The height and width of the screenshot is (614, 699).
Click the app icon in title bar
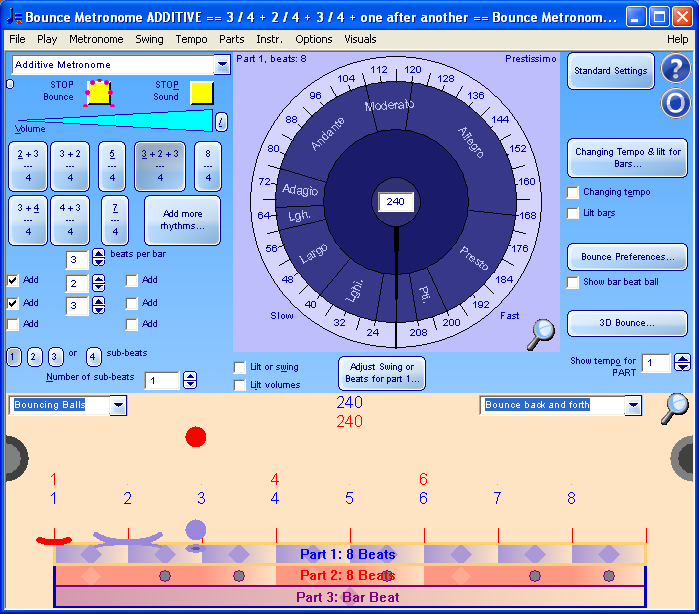pos(14,17)
